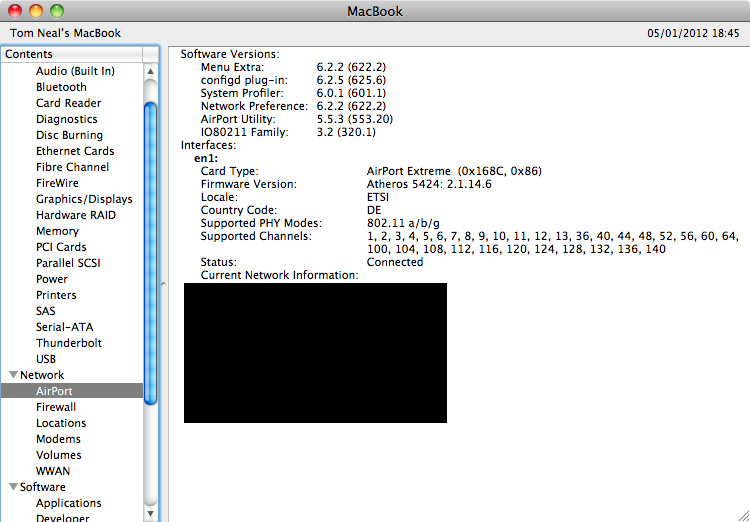Image resolution: width=750 pixels, height=522 pixels.
Task: Click Network Preference version row
Action: click(x=293, y=106)
